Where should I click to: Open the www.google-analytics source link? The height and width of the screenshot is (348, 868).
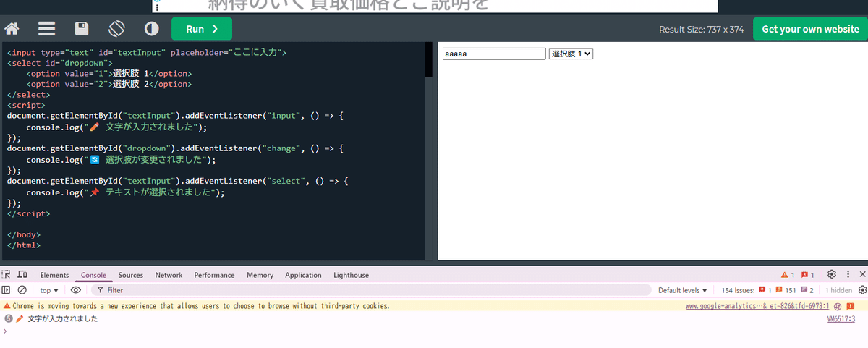(x=757, y=306)
